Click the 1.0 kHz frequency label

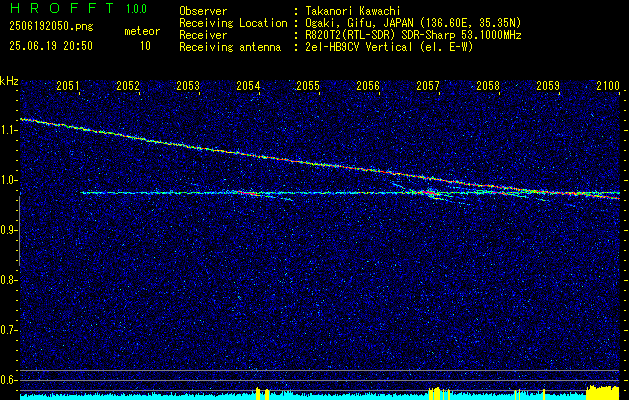pyautogui.click(x=7, y=180)
